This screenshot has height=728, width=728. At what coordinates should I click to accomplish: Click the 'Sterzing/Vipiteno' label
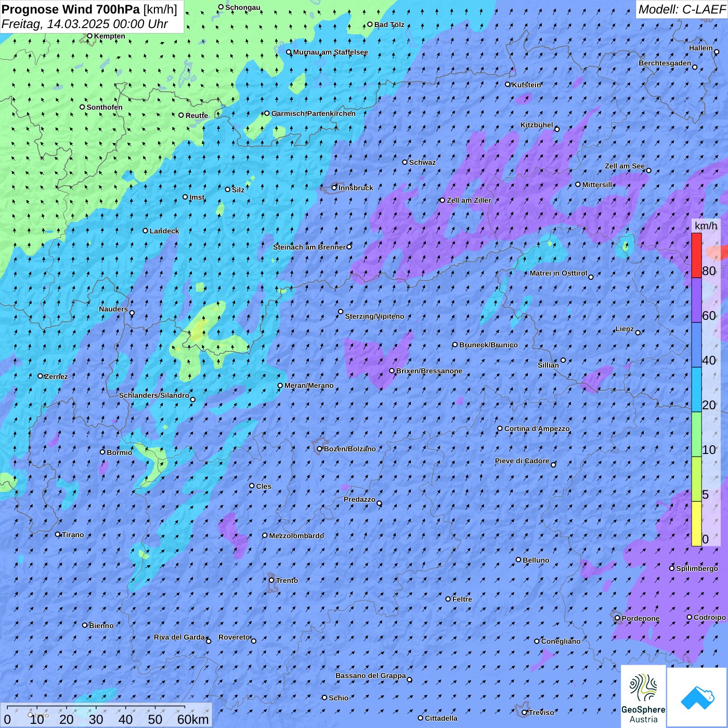[x=374, y=316]
